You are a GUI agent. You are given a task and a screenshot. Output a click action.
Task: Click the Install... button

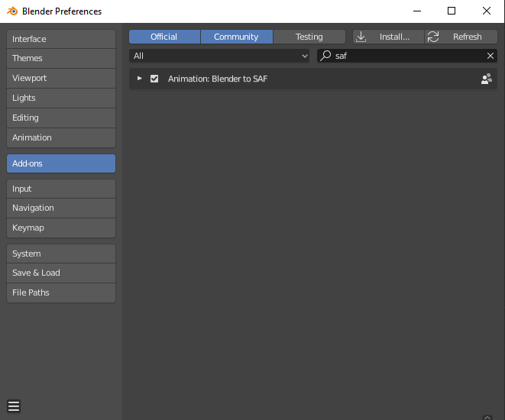[x=388, y=37]
